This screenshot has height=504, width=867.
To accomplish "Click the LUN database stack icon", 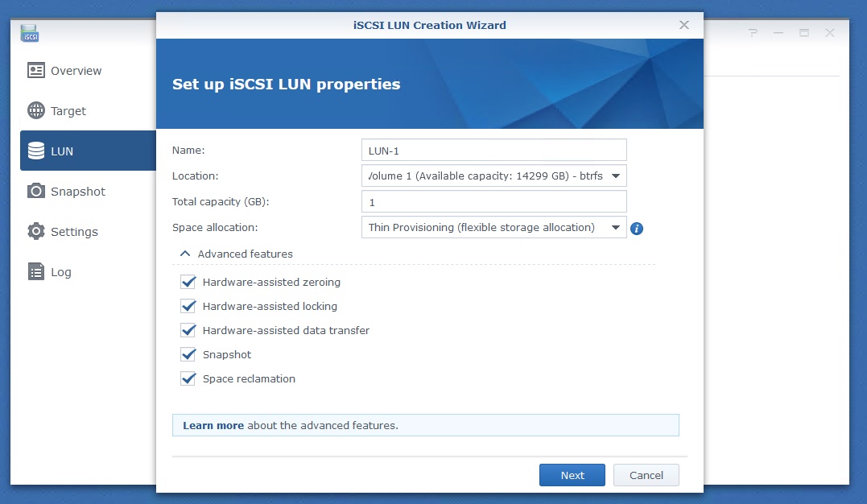I will 36,151.
